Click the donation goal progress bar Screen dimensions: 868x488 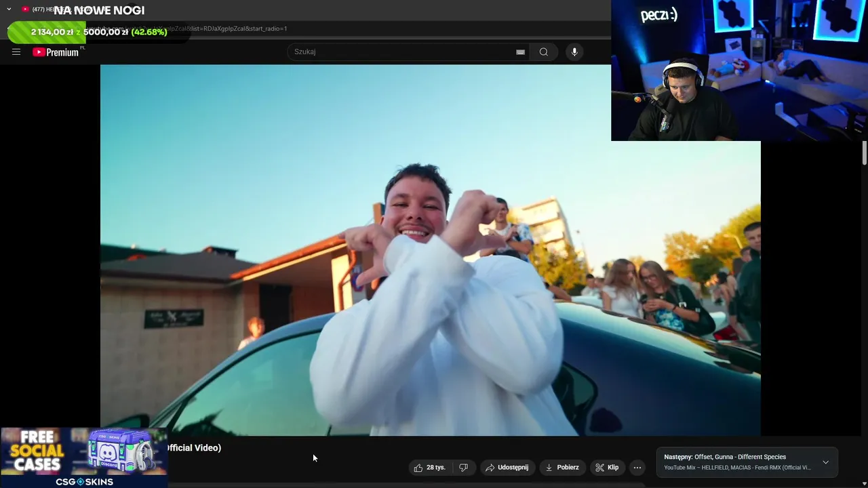[x=99, y=32]
